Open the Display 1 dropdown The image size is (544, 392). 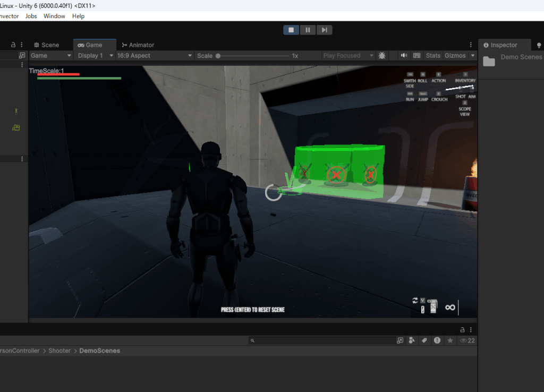click(95, 56)
